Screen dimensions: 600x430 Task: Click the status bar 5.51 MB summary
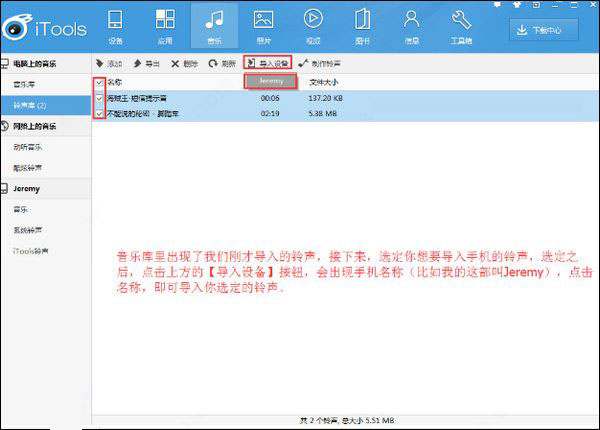(x=347, y=420)
